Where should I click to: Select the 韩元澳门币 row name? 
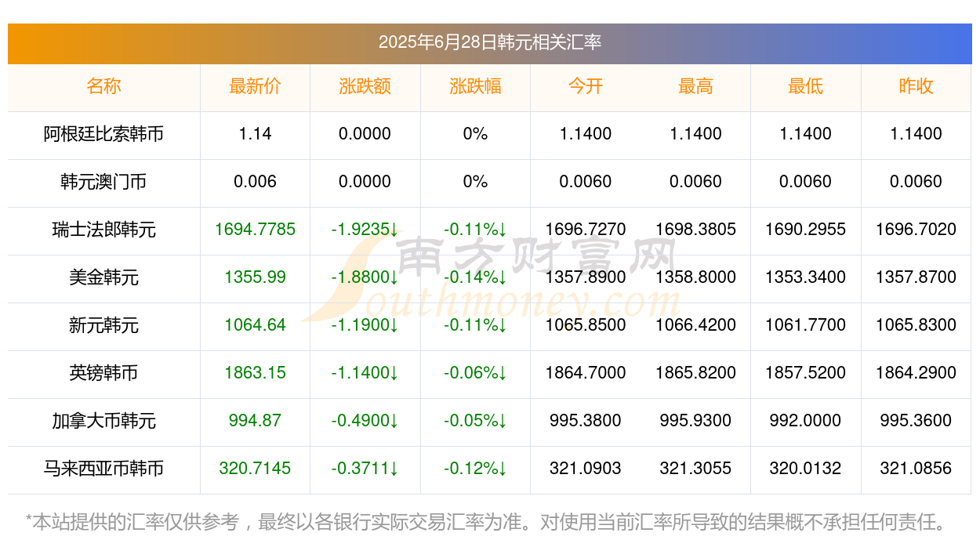(x=103, y=182)
